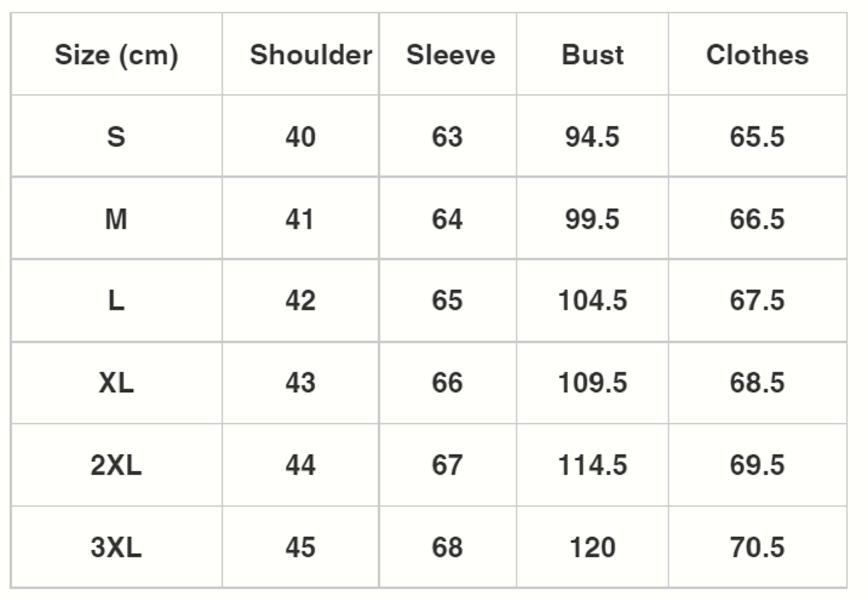Select the M size row label
This screenshot has height=601, width=868.
pyautogui.click(x=117, y=219)
